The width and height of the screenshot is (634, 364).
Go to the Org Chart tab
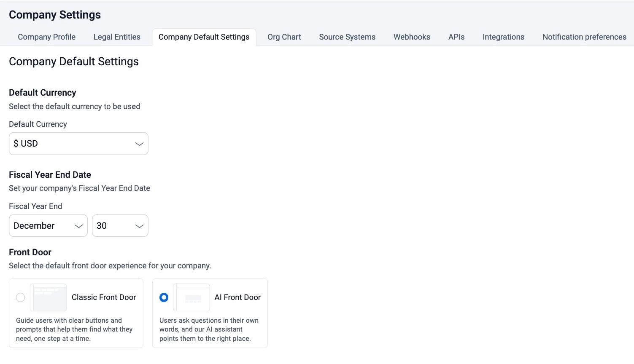[x=284, y=37]
